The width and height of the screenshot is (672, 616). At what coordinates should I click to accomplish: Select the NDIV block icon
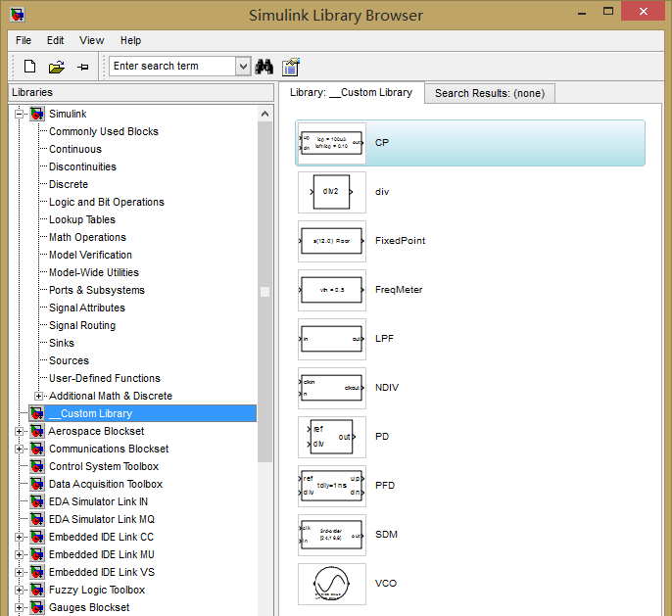coord(332,388)
